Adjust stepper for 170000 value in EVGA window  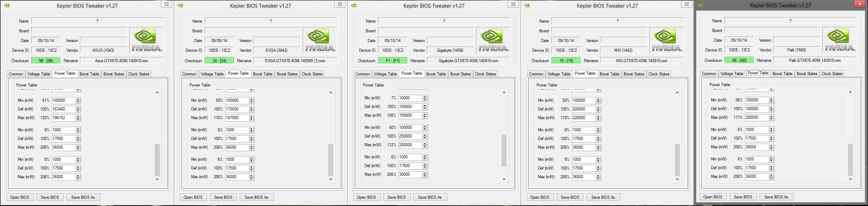coord(252,109)
